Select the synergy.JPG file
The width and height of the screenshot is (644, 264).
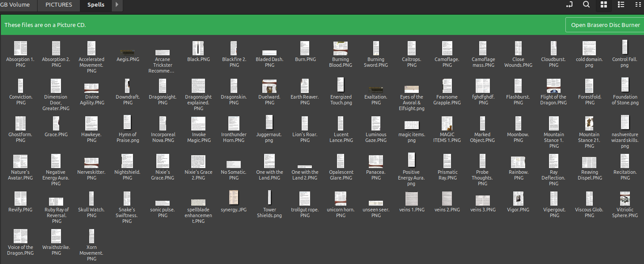click(234, 201)
